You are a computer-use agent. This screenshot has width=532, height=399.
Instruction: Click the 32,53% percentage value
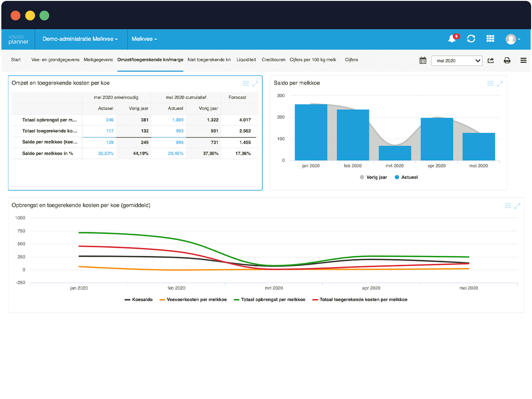(x=106, y=153)
